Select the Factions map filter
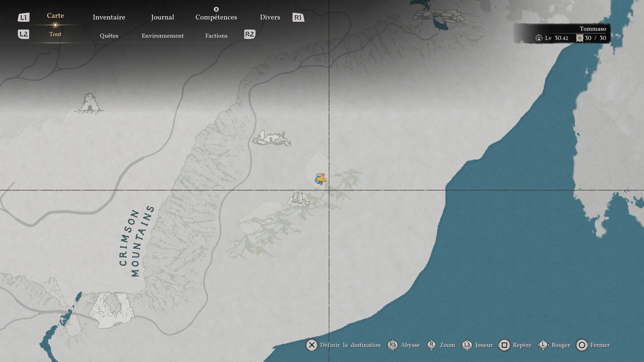644x362 pixels. [217, 36]
